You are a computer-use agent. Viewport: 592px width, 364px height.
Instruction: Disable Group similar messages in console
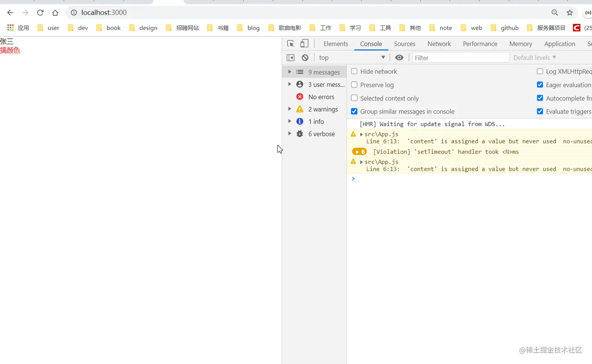[354, 111]
